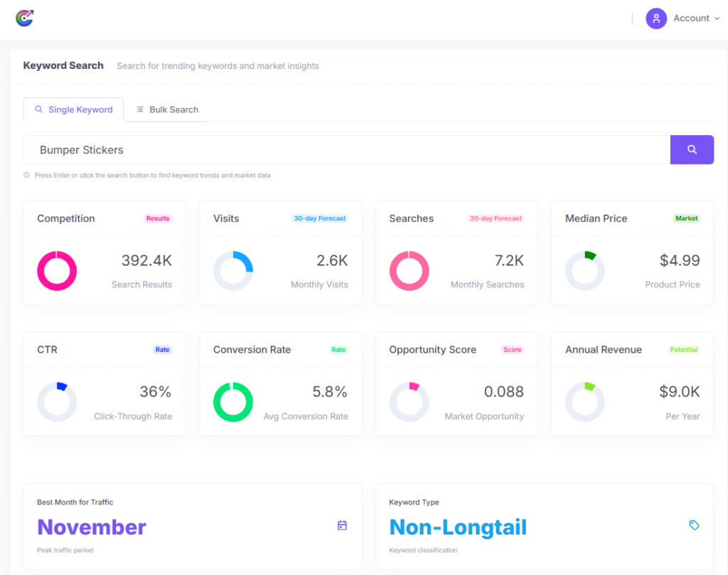
Task: Click the calendar icon beside November
Action: pos(342,525)
